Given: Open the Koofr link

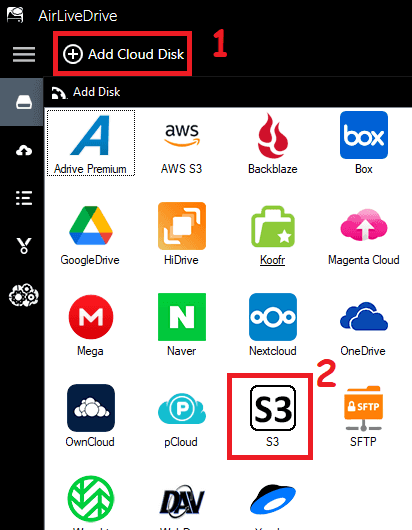Looking at the screenshot, I should click(272, 260).
